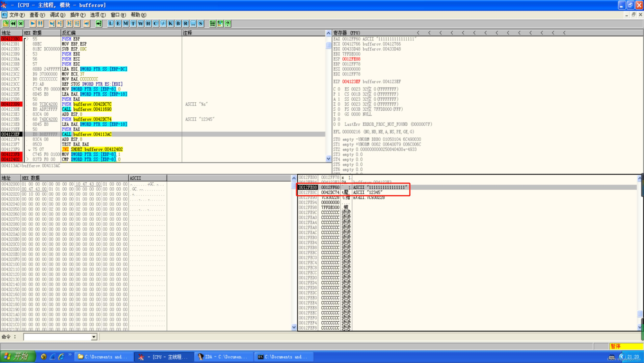
Task: Toggle breakpoint at address 004123B0
Action: click(11, 39)
